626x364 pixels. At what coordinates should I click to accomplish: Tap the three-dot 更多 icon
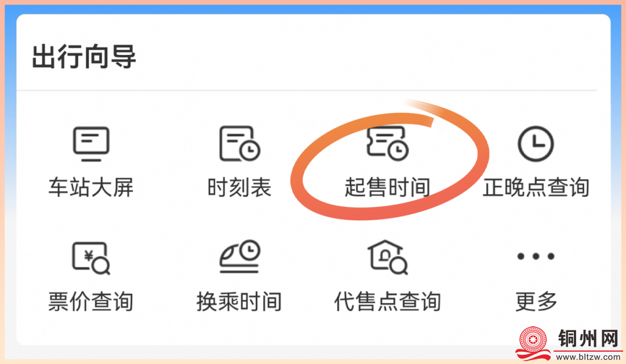click(x=536, y=256)
